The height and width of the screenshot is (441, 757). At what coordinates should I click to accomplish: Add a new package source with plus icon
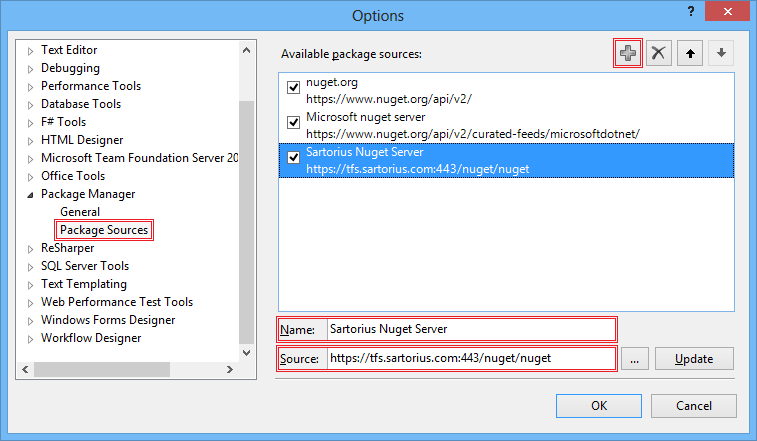(x=628, y=53)
